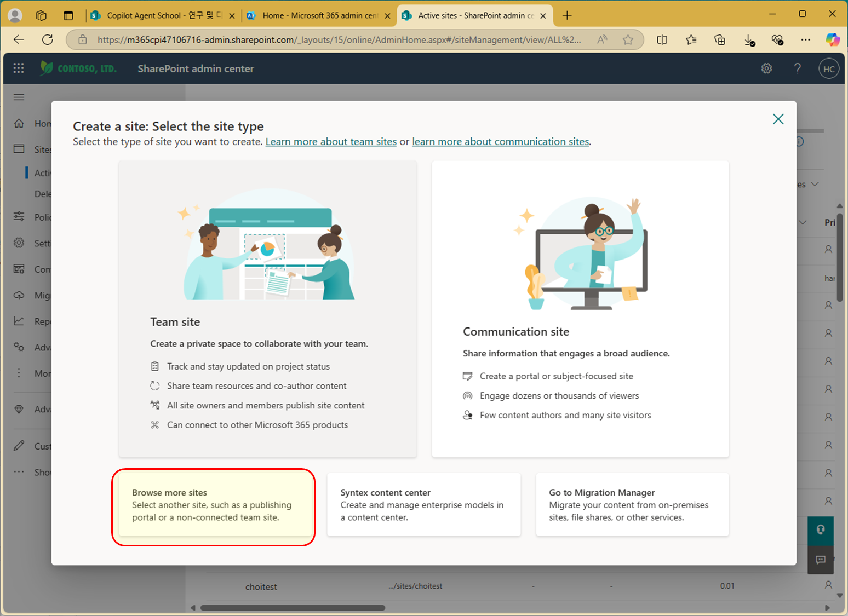The width and height of the screenshot is (848, 616).
Task: Open the favorites list icon
Action: (x=691, y=39)
